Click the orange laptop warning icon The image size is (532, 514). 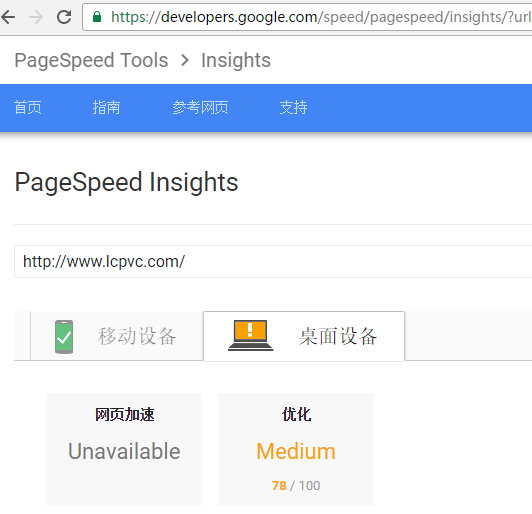250,335
